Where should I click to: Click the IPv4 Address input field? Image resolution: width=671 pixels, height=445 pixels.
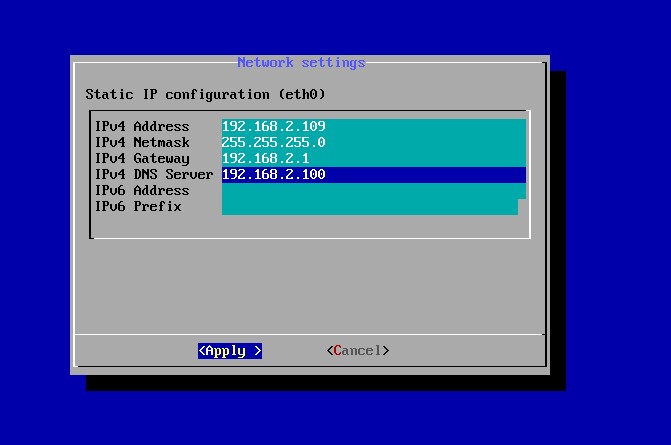[x=372, y=127]
